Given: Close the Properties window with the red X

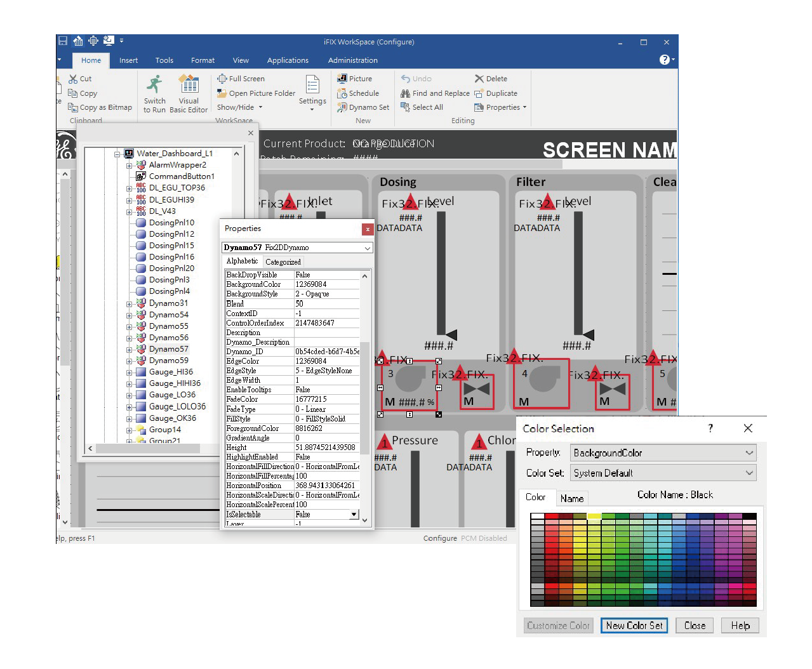Looking at the screenshot, I should 368,229.
